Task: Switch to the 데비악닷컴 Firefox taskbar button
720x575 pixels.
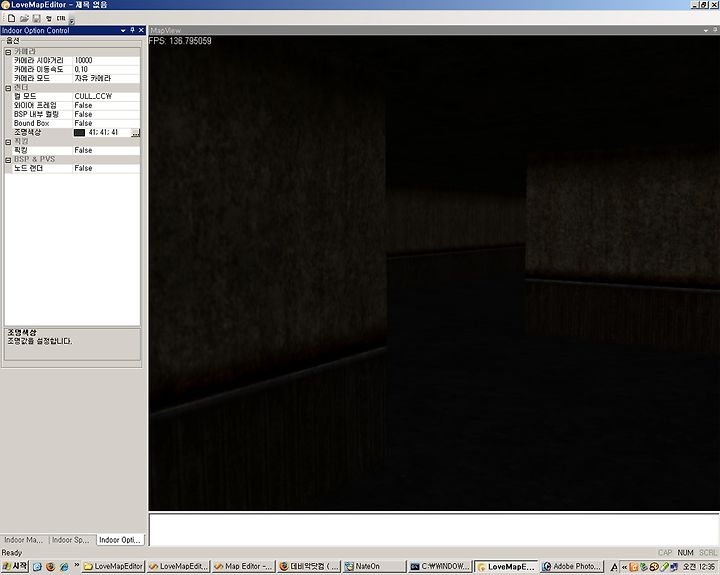Action: click(309, 567)
